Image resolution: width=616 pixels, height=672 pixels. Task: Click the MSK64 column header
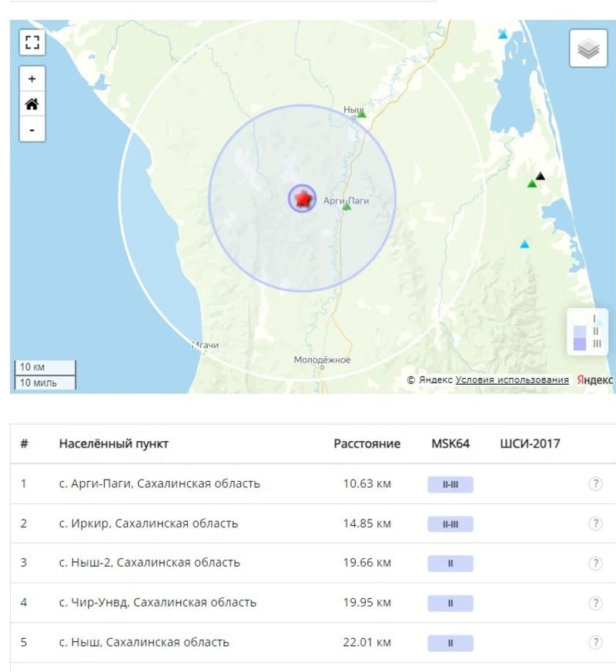(450, 444)
